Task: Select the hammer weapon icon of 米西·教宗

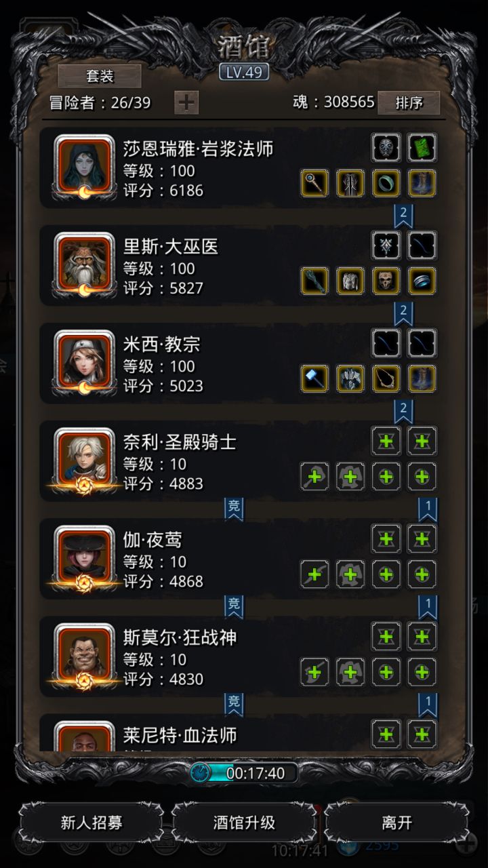Action: pos(314,378)
